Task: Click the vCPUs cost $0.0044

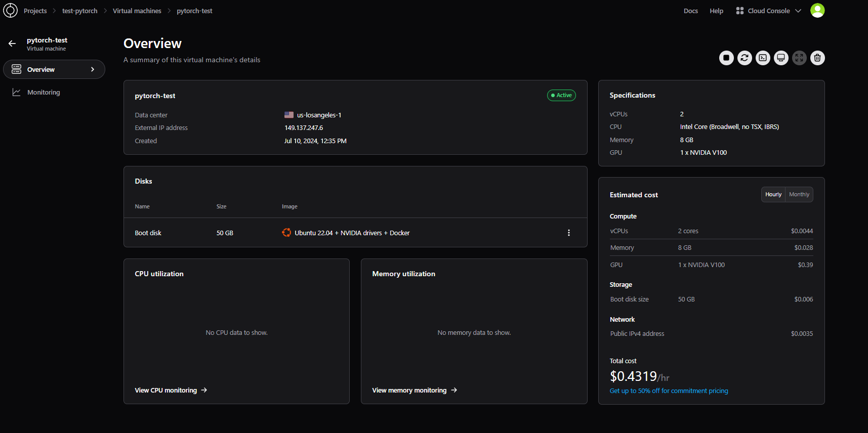Action: coord(802,231)
